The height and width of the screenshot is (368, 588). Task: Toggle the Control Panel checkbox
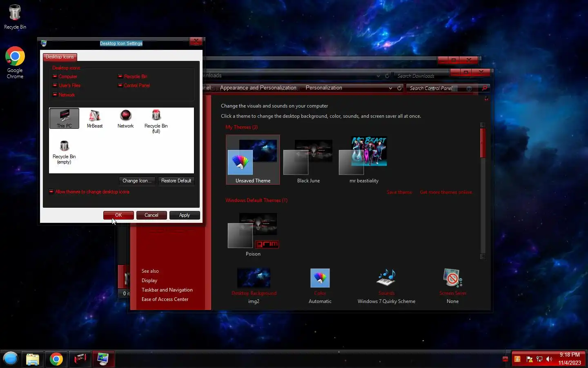click(x=120, y=85)
